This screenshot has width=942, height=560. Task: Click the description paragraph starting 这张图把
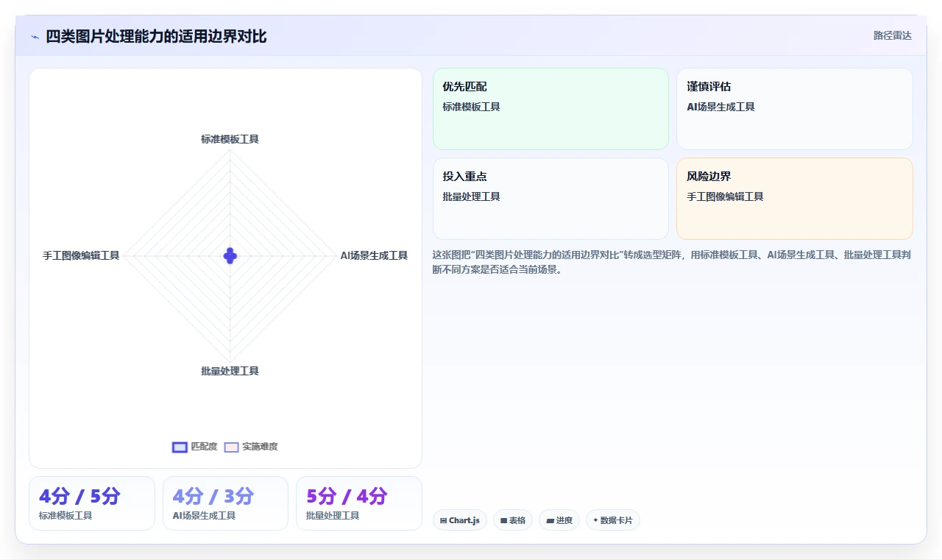coord(672,262)
